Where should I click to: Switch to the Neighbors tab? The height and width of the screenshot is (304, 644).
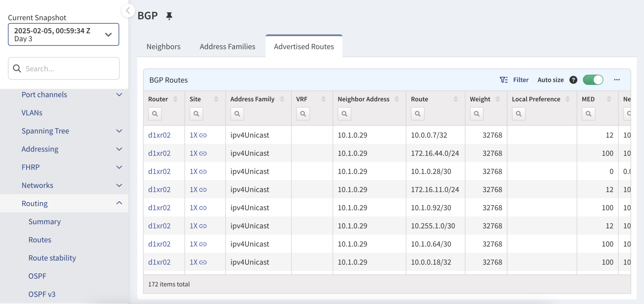[x=163, y=46]
